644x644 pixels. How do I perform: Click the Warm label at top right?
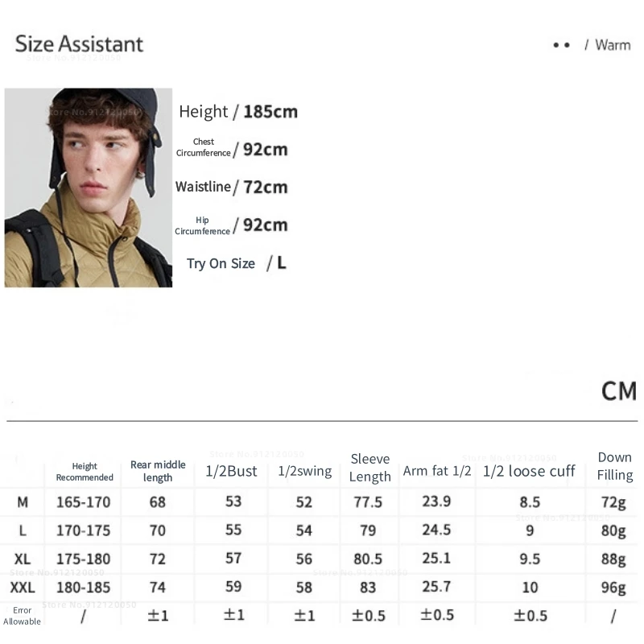(613, 45)
